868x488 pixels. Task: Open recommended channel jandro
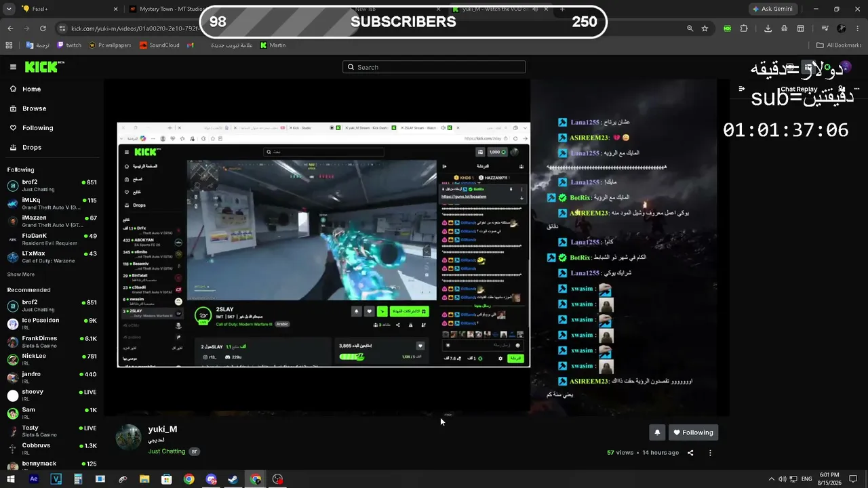(52, 378)
